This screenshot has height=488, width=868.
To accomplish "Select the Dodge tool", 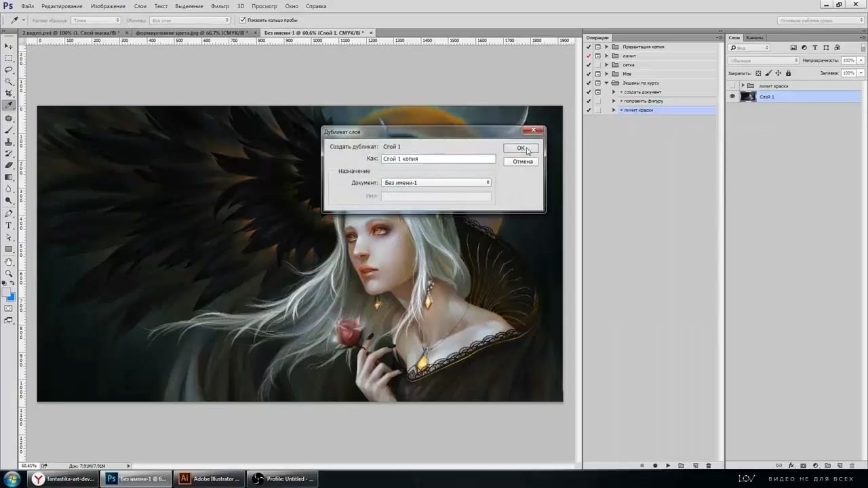I will point(9,201).
